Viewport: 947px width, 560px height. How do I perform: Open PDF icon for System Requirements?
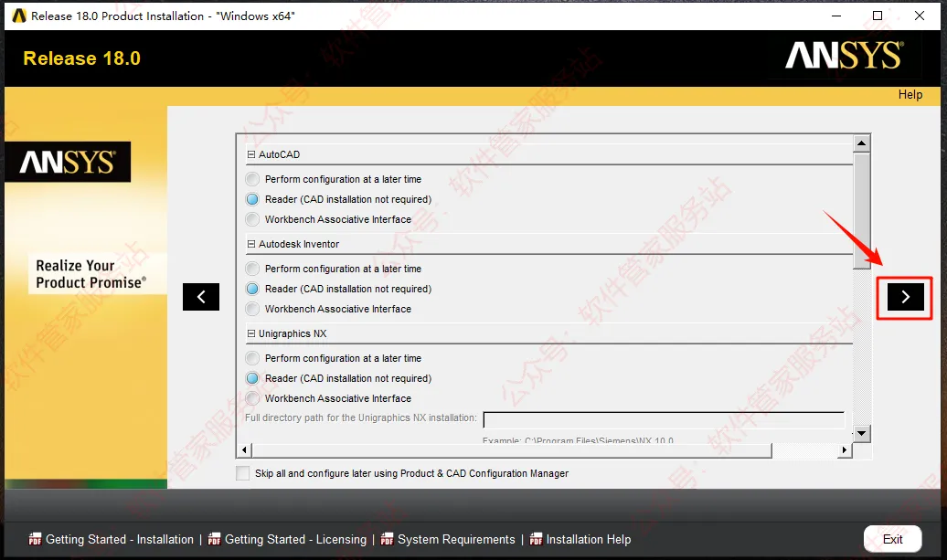click(x=388, y=540)
